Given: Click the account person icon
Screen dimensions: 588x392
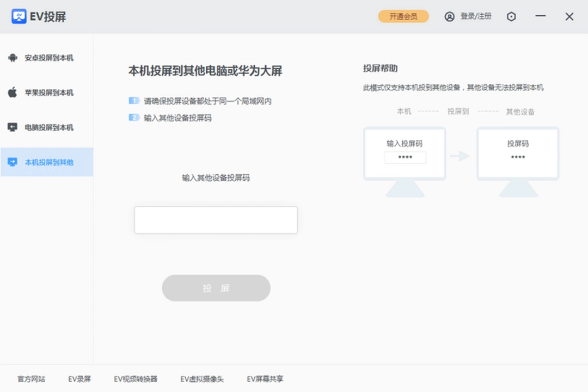Looking at the screenshot, I should pos(449,16).
